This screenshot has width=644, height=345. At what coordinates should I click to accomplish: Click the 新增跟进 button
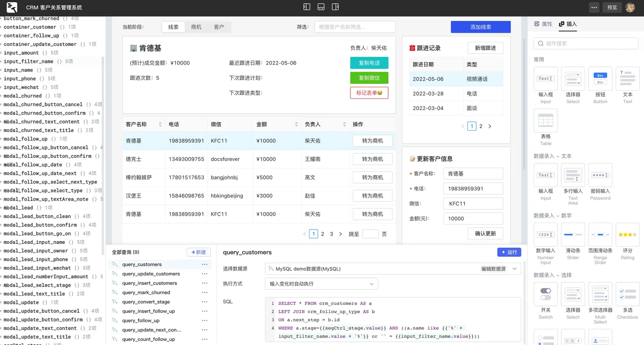click(x=485, y=48)
